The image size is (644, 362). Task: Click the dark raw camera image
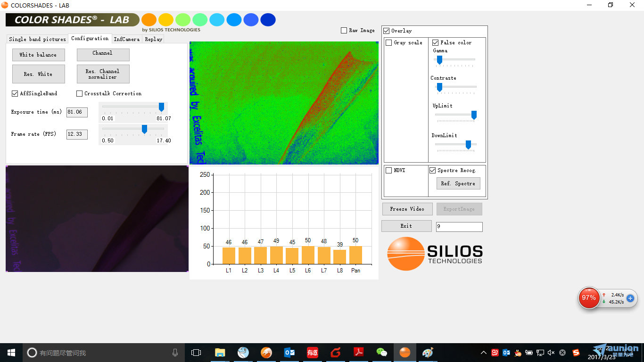(97, 219)
